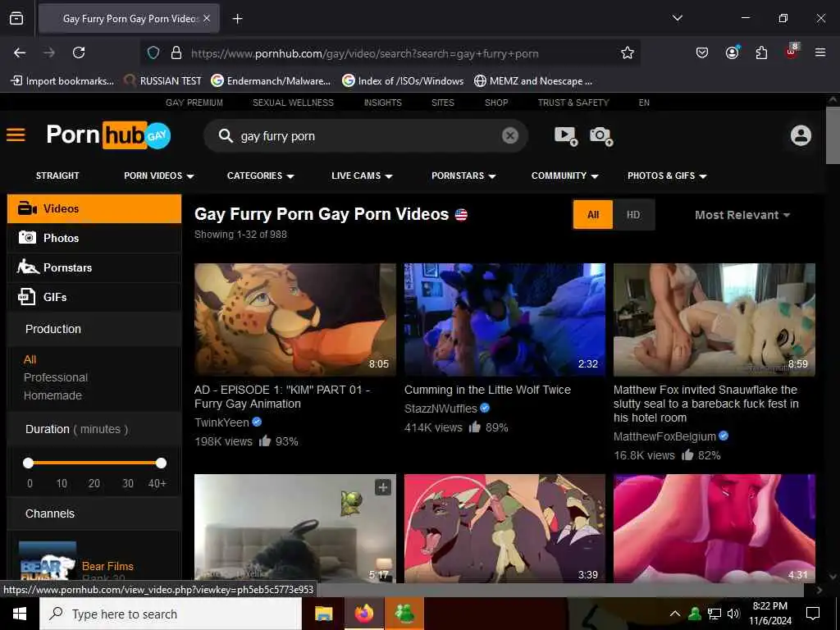Open the green taskbar app icon

coord(404,614)
